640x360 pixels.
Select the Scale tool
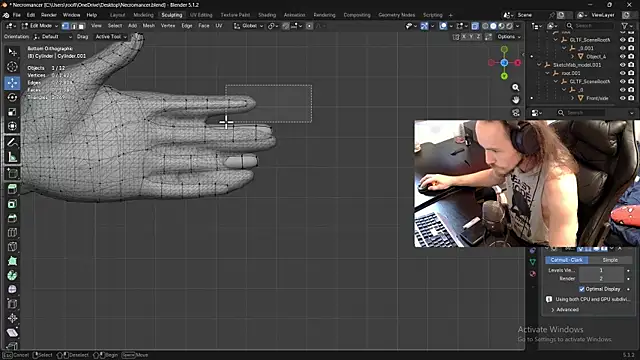point(12,111)
